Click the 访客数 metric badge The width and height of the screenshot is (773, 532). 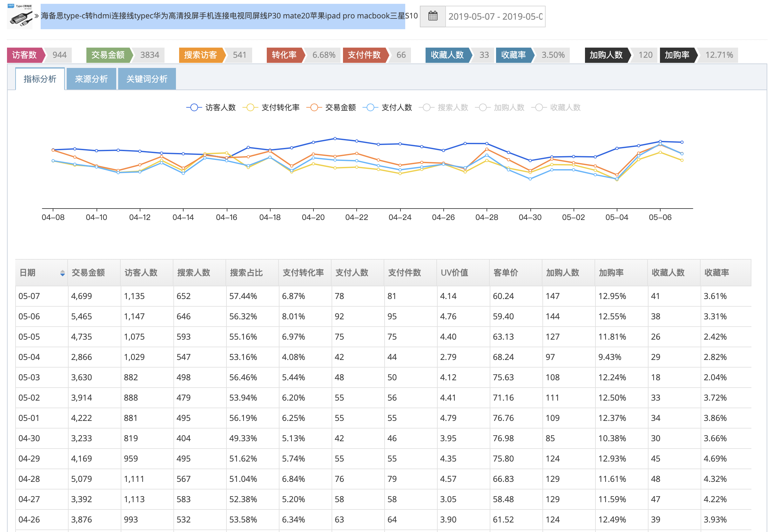click(x=24, y=55)
